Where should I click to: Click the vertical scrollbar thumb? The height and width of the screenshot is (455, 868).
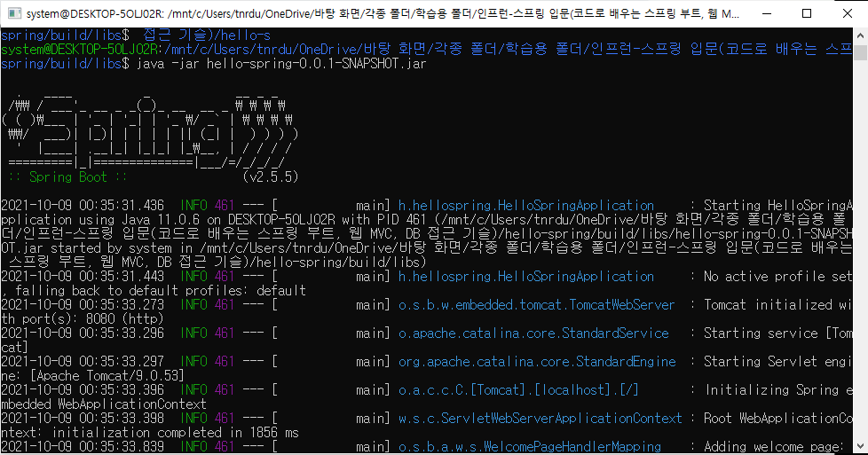[x=860, y=52]
